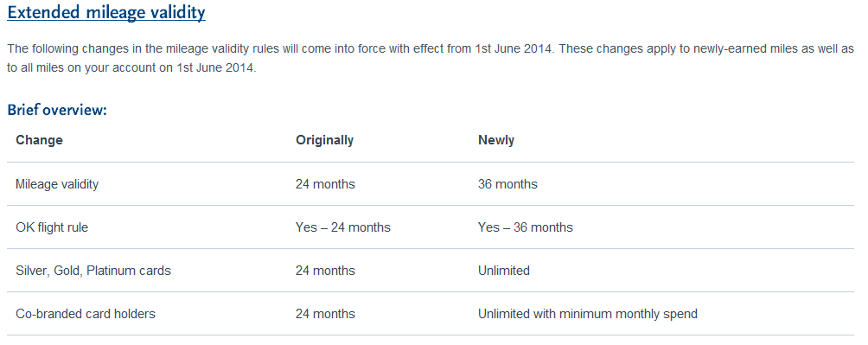Click the Mileage validity row label
868x345 pixels.
coord(57,184)
